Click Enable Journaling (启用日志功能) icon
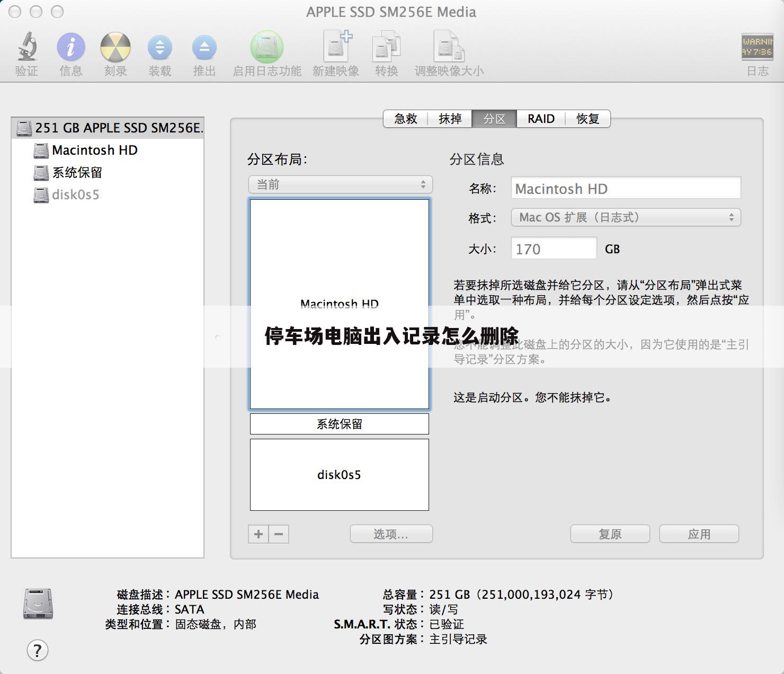Viewport: 784px width, 674px height. point(267,47)
